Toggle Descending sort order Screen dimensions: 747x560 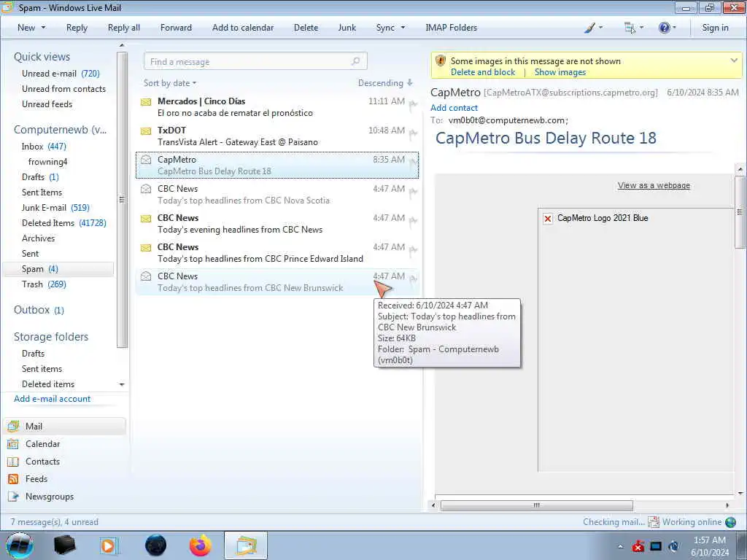385,83
